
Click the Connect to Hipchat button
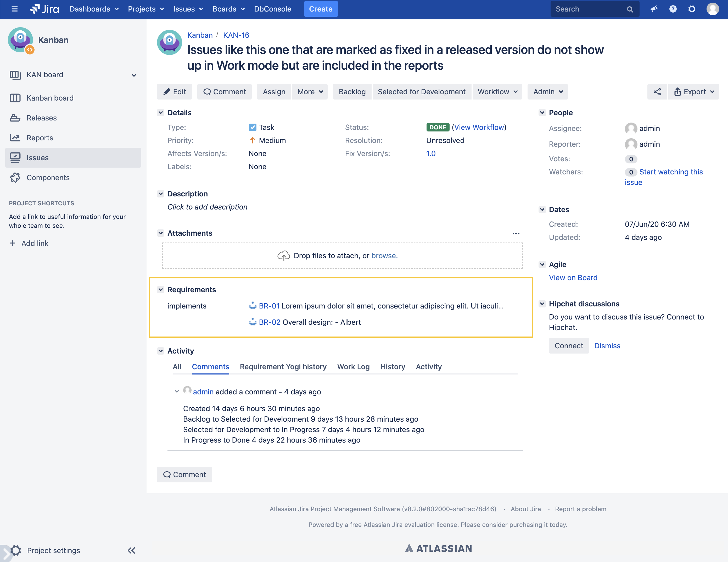coord(568,345)
